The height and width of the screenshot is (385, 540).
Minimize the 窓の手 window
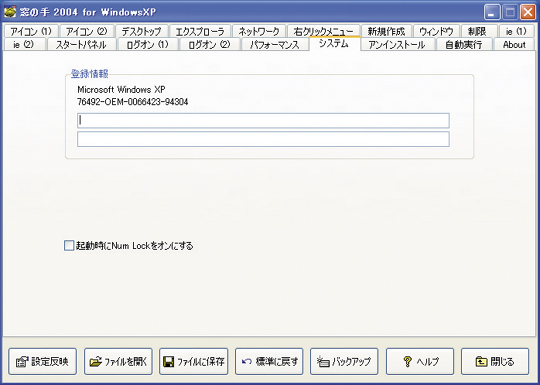point(492,13)
